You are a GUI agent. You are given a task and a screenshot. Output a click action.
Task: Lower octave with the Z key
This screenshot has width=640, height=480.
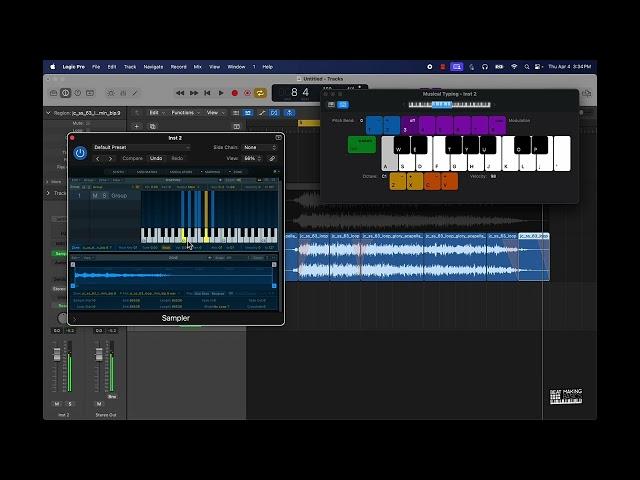pyautogui.click(x=398, y=182)
